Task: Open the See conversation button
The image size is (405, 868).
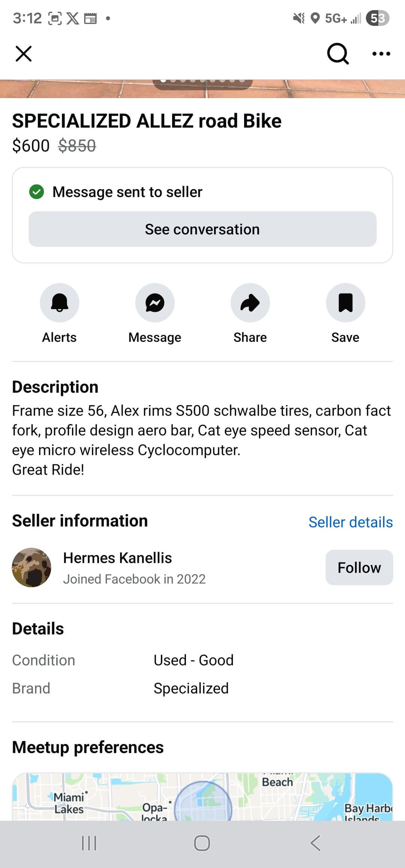Action: pos(202,229)
